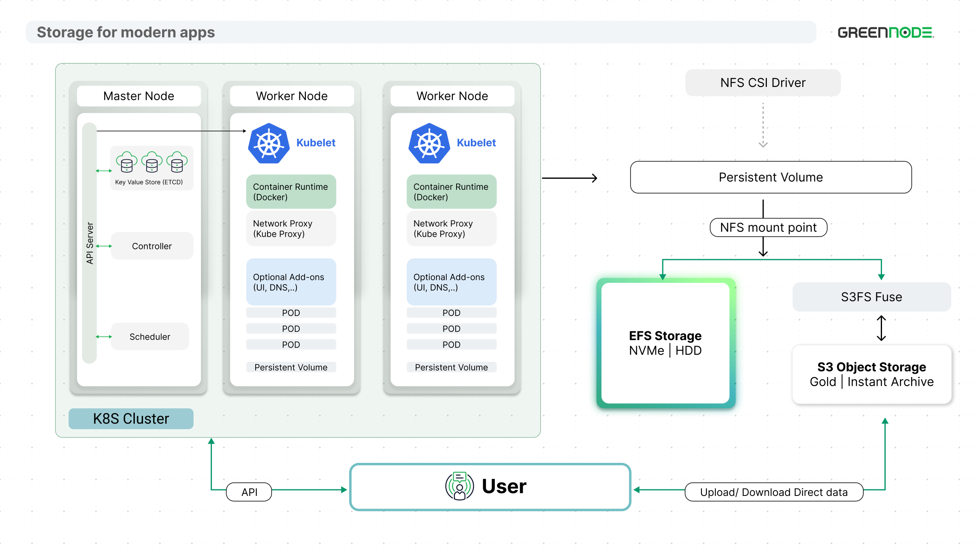Select the API label pill
Viewport: 980px width, 551px height.
coord(249,492)
